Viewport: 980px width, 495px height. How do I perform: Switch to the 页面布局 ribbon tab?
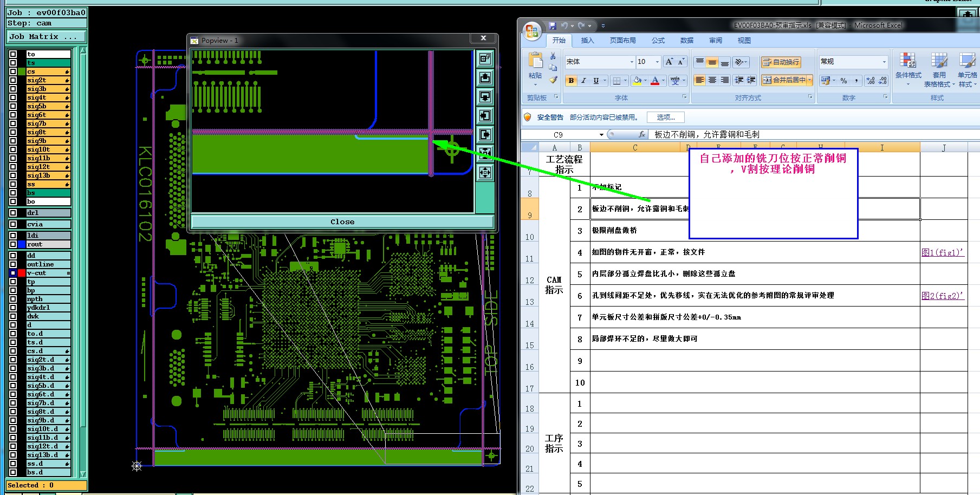tap(623, 41)
